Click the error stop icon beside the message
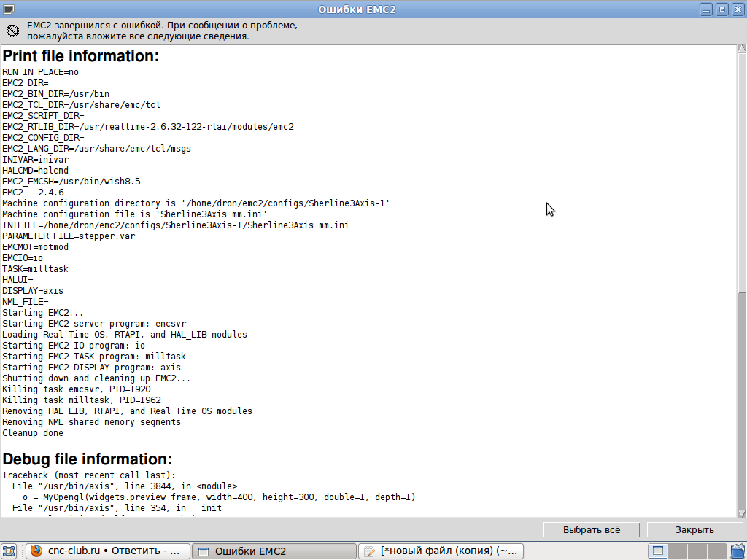747x560 pixels. tap(13, 31)
